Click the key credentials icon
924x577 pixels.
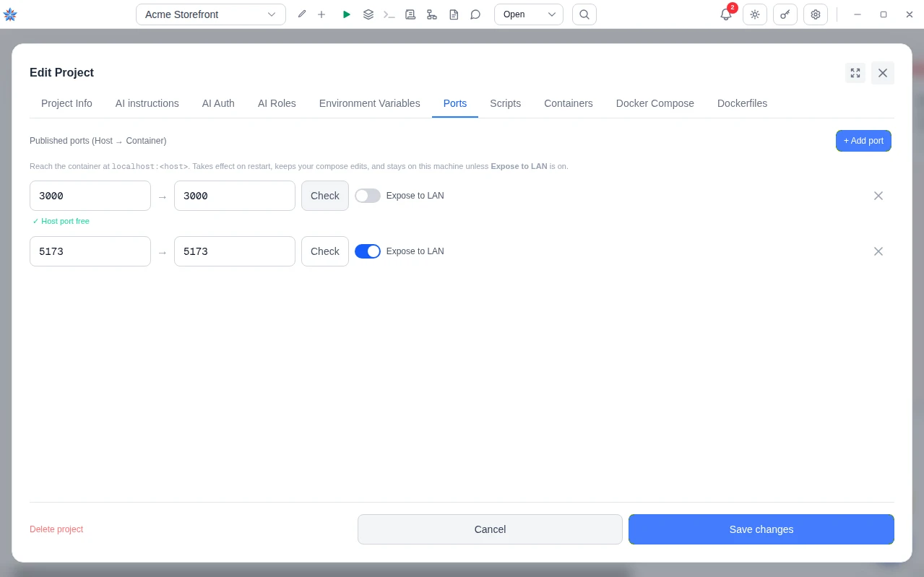point(785,14)
